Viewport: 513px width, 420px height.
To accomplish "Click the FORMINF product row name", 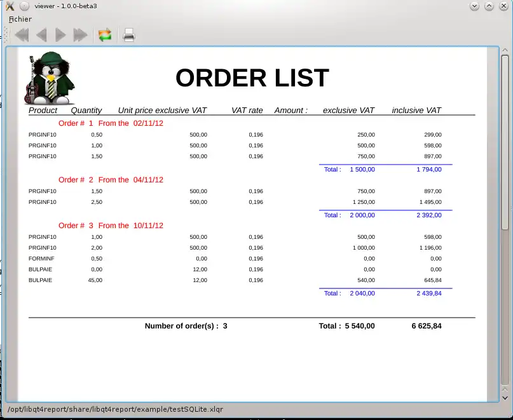I will (x=41, y=259).
